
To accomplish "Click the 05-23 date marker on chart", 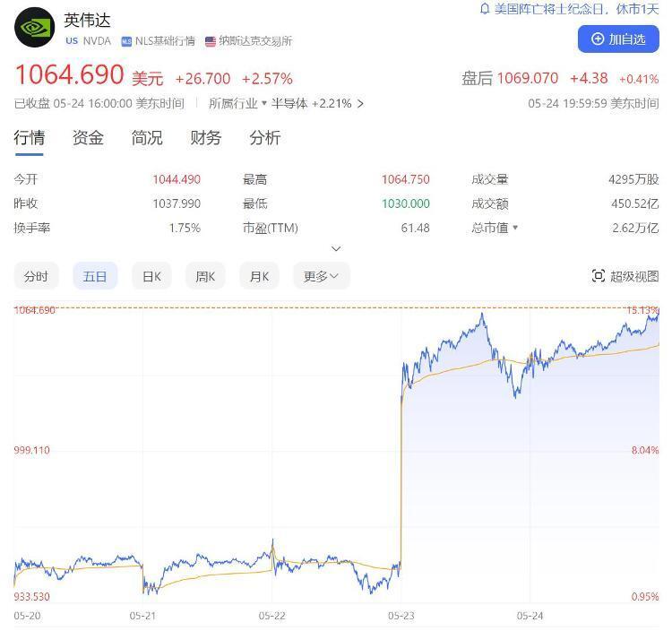I will point(401,616).
